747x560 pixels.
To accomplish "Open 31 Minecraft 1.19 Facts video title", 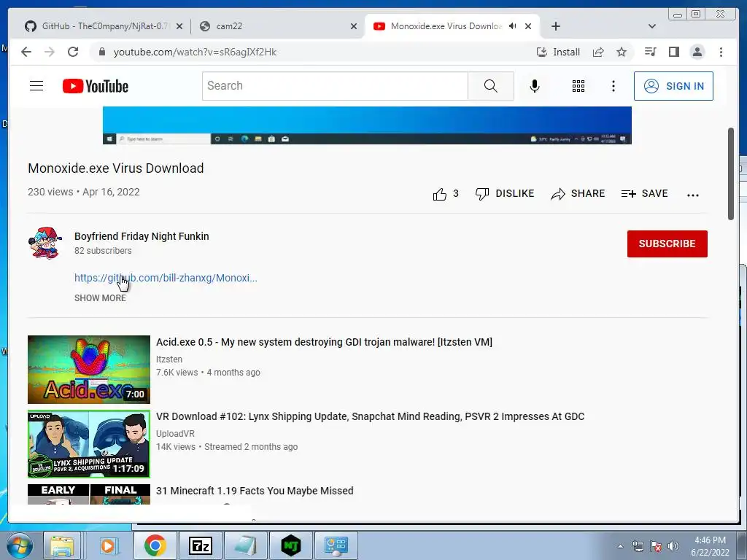I will (x=255, y=491).
